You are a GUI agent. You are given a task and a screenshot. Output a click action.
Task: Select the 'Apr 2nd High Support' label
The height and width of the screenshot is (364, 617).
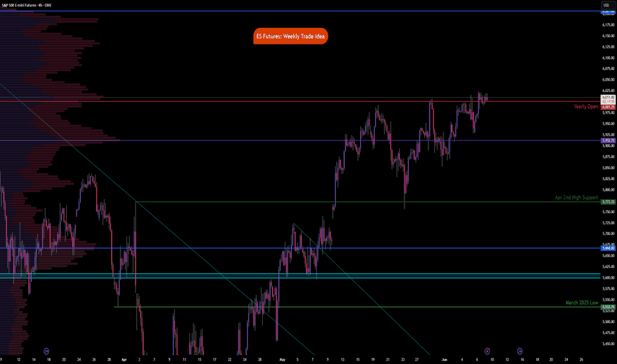click(576, 197)
